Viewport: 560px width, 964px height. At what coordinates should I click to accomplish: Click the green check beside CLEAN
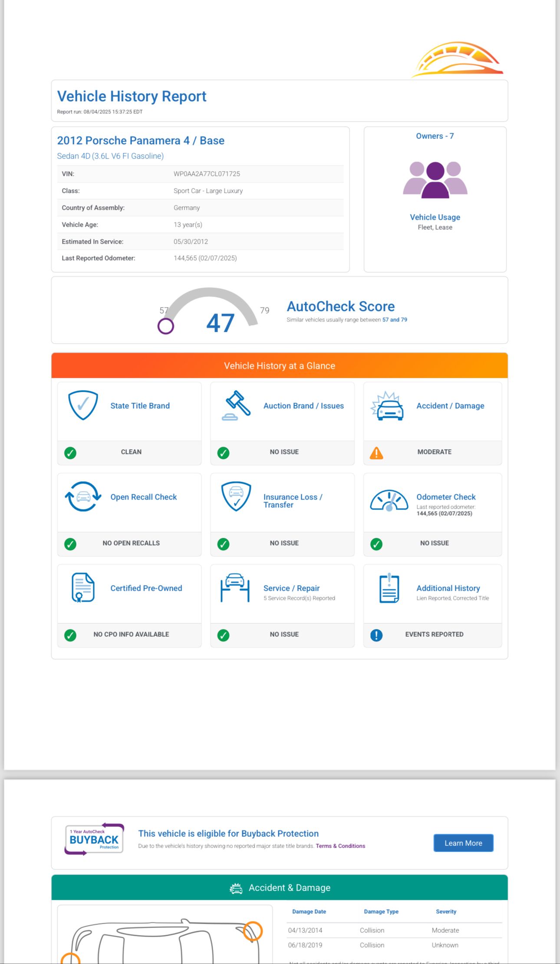(x=70, y=453)
